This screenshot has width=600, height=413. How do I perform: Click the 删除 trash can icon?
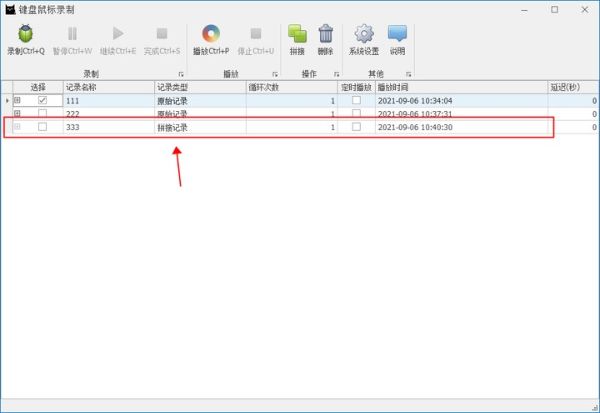coord(326,40)
